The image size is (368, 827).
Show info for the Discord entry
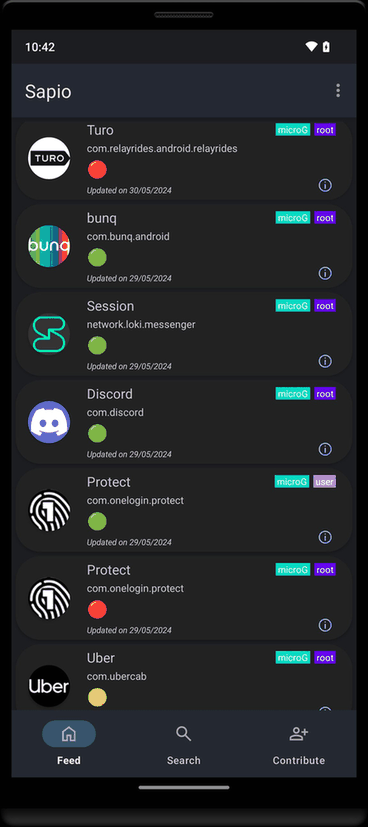(x=325, y=449)
